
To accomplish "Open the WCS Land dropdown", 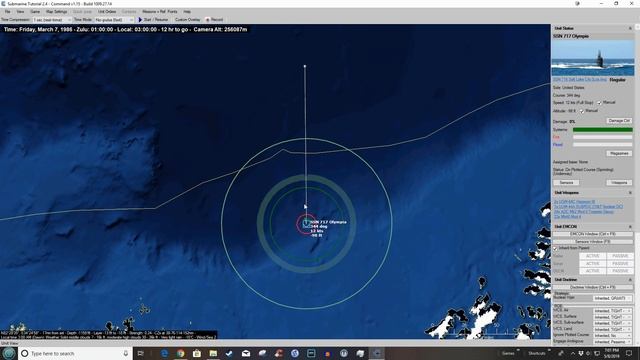I will 612,329.
